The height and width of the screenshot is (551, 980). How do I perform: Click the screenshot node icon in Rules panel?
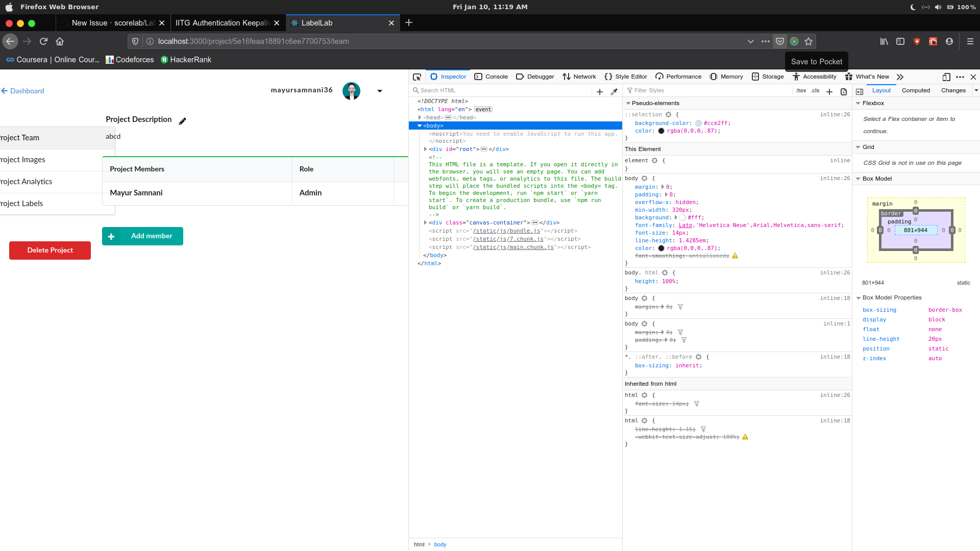843,92
